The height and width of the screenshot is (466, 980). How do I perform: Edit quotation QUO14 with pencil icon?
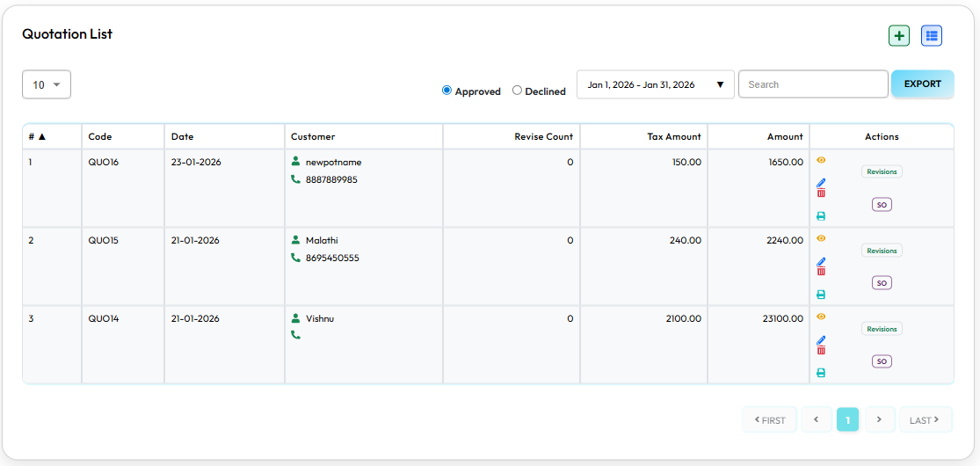click(821, 339)
